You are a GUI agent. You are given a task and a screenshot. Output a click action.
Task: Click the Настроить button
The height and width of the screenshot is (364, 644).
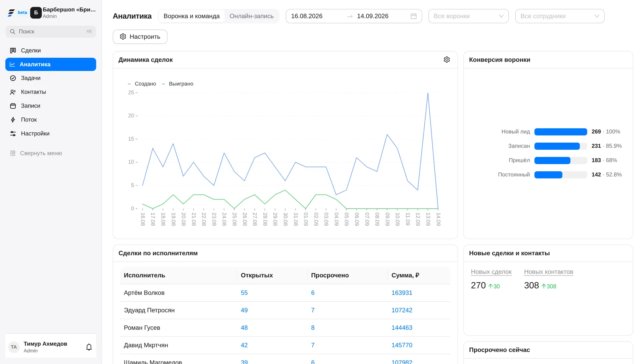click(x=140, y=37)
